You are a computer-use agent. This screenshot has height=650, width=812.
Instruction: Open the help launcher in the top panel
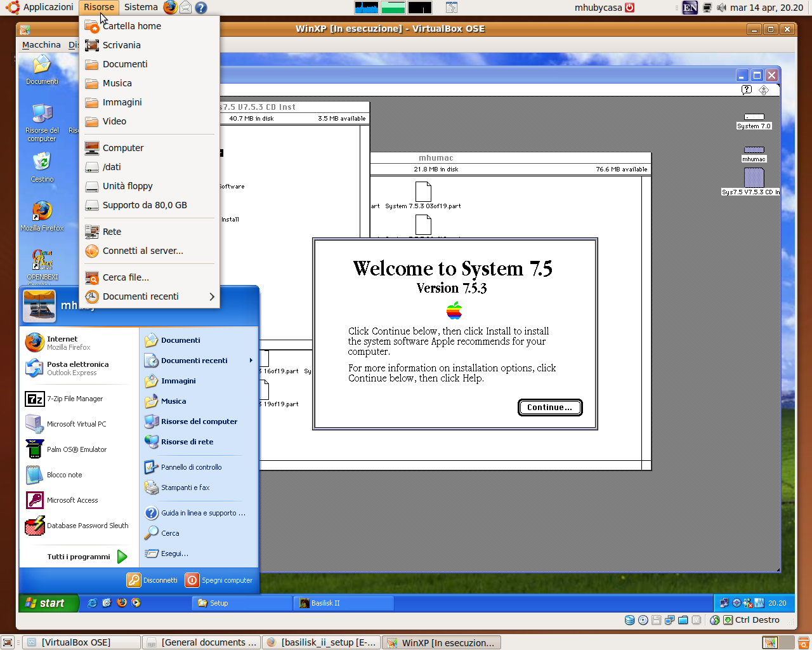(x=201, y=8)
